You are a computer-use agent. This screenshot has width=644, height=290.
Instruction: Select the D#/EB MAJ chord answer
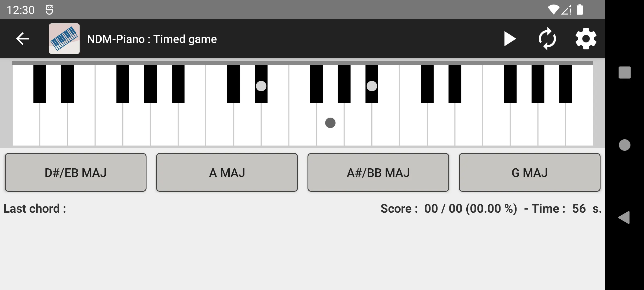click(76, 172)
